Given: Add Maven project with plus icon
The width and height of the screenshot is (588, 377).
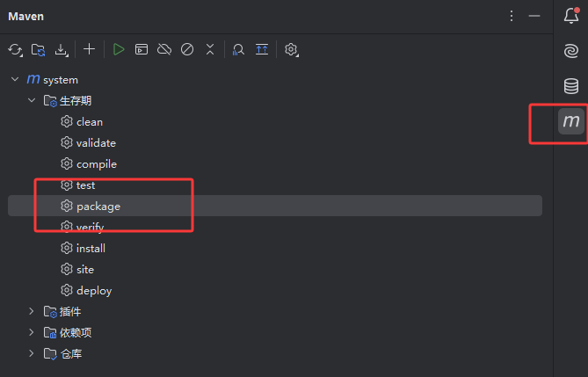Looking at the screenshot, I should [x=90, y=49].
